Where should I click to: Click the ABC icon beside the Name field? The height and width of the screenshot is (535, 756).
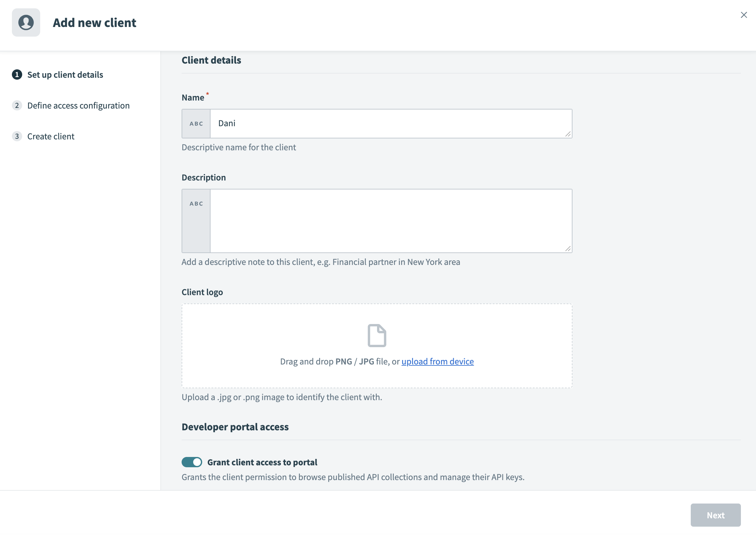click(x=195, y=123)
